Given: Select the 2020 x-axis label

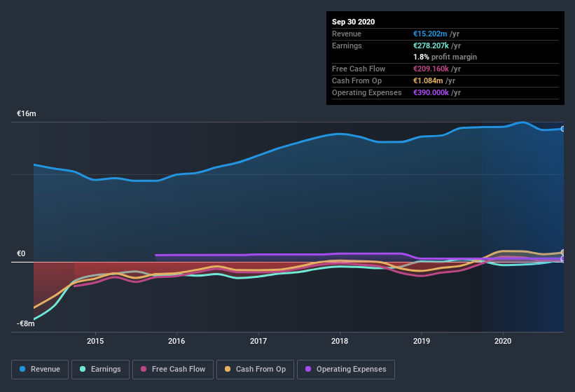Looking at the screenshot, I should coord(503,341).
